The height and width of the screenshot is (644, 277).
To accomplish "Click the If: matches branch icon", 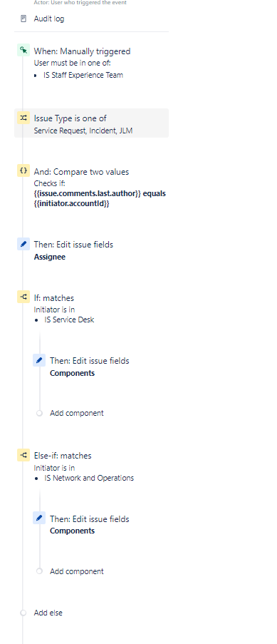I will click(x=23, y=297).
